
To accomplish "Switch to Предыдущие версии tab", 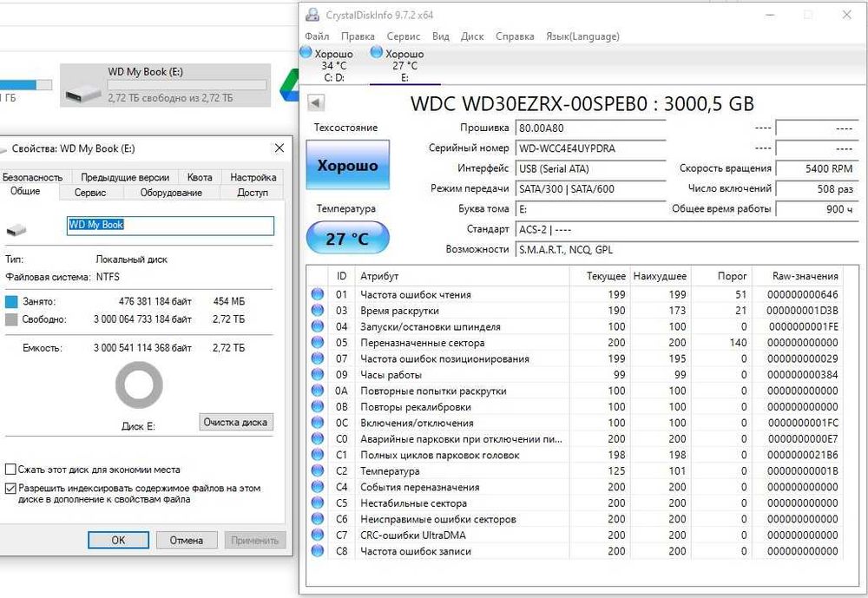I will click(125, 177).
